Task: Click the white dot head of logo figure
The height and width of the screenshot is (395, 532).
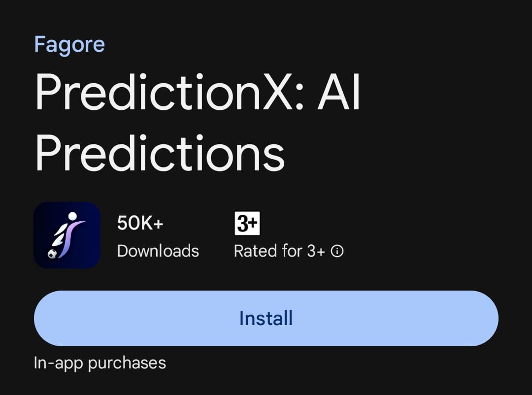Action: (73, 216)
